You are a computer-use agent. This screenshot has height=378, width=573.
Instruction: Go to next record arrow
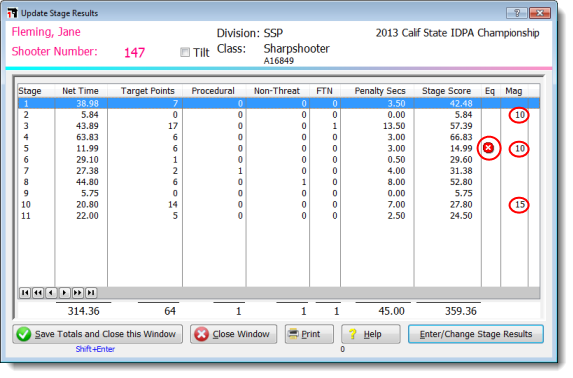click(64, 292)
